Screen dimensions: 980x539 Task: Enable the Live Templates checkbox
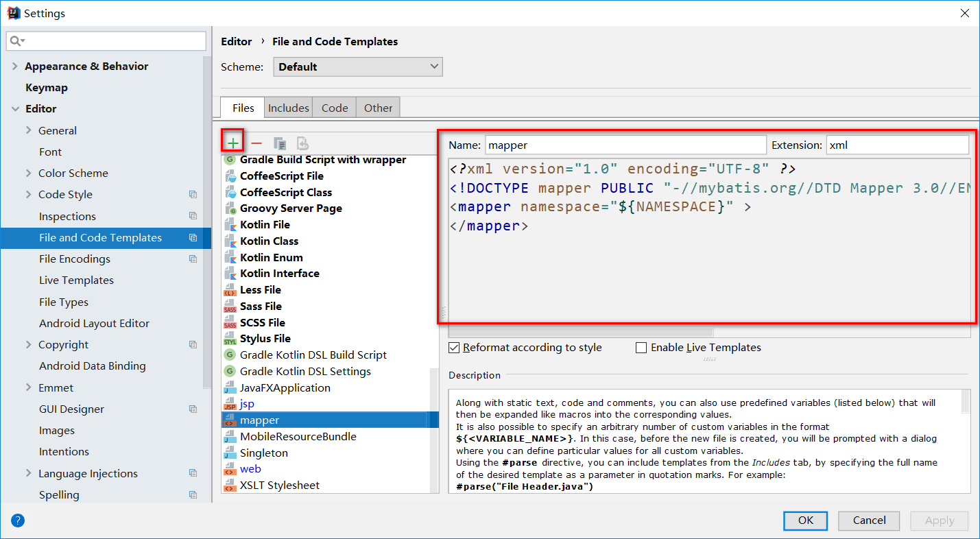coord(641,348)
